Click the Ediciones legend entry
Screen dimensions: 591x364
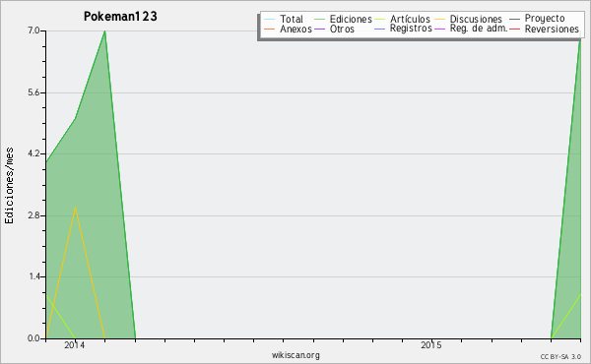pos(343,19)
